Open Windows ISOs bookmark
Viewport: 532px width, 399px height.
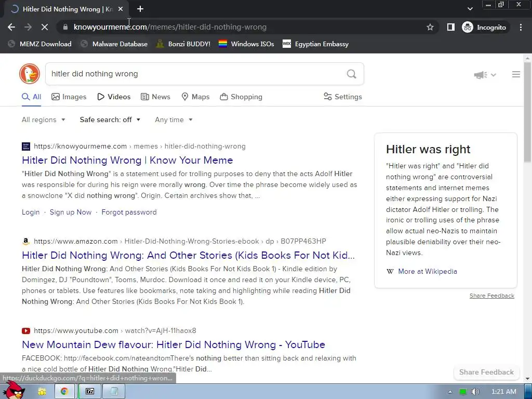coord(246,44)
